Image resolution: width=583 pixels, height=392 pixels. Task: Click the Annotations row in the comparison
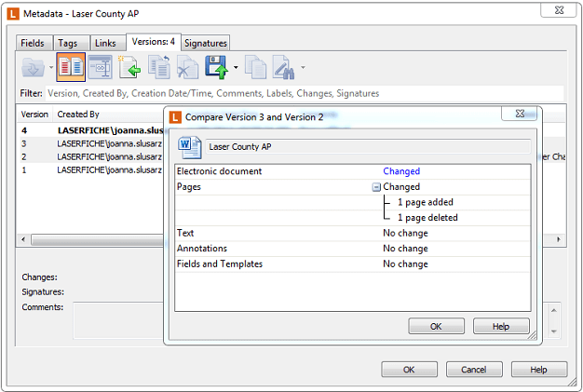tap(352, 249)
